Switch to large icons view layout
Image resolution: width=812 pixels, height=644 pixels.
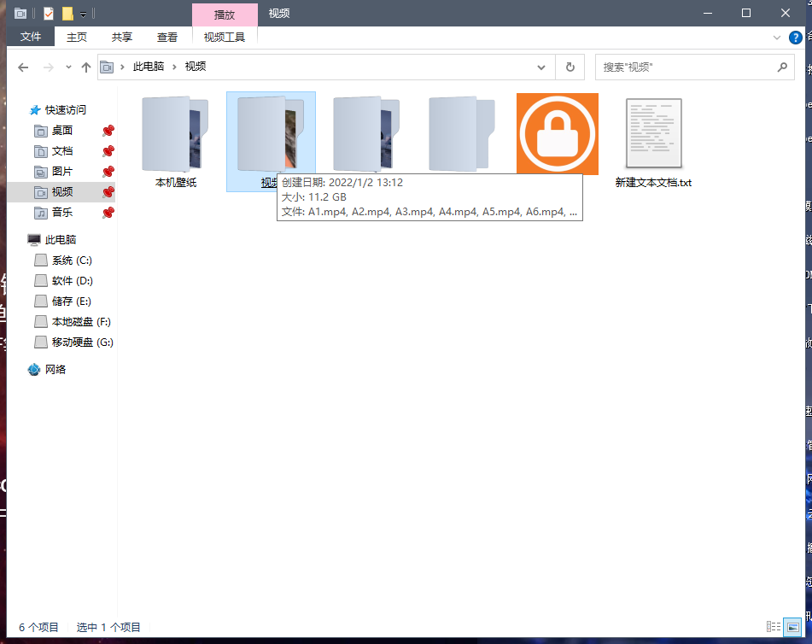[x=792, y=627]
